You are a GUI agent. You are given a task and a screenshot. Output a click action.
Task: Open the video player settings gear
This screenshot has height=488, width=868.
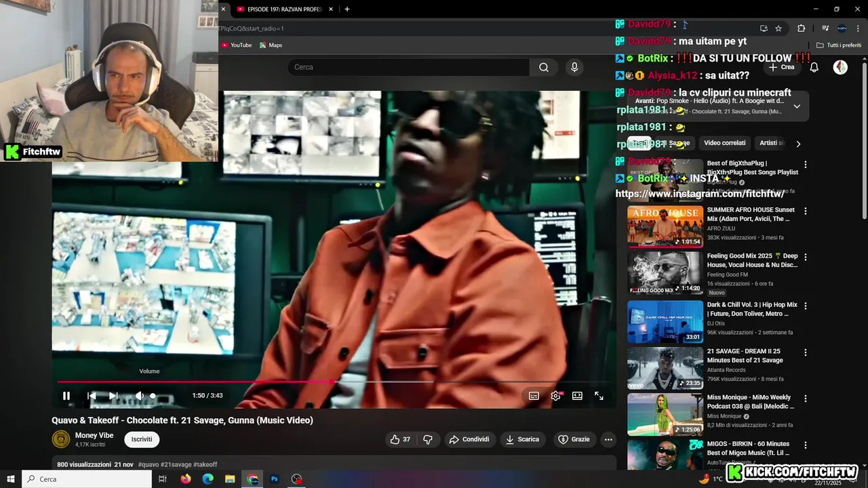pyautogui.click(x=555, y=396)
